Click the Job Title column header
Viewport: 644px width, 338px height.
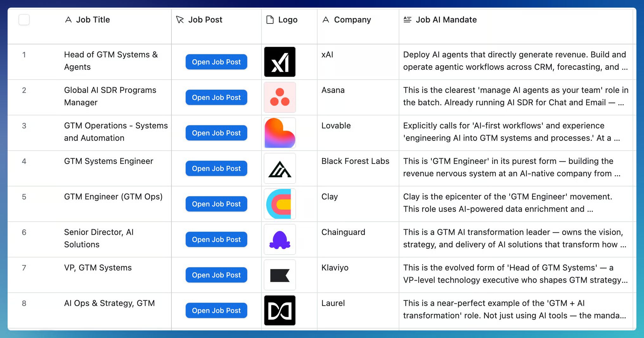tap(93, 20)
